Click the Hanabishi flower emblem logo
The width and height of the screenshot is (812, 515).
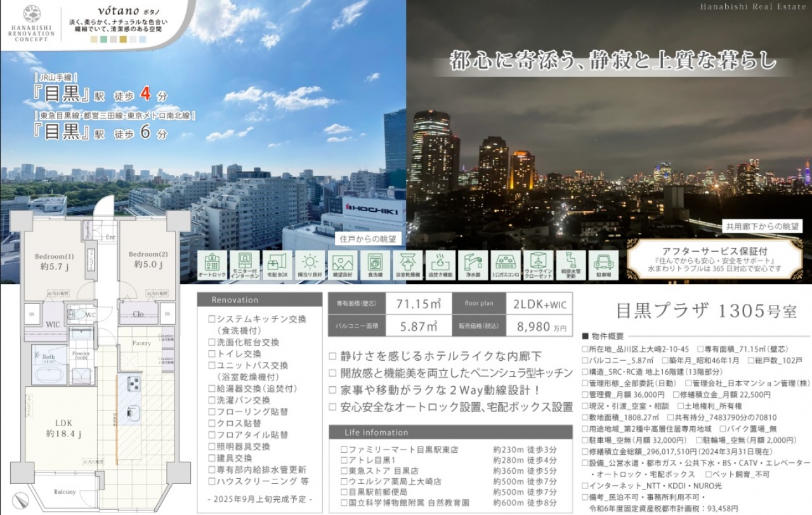[x=32, y=14]
